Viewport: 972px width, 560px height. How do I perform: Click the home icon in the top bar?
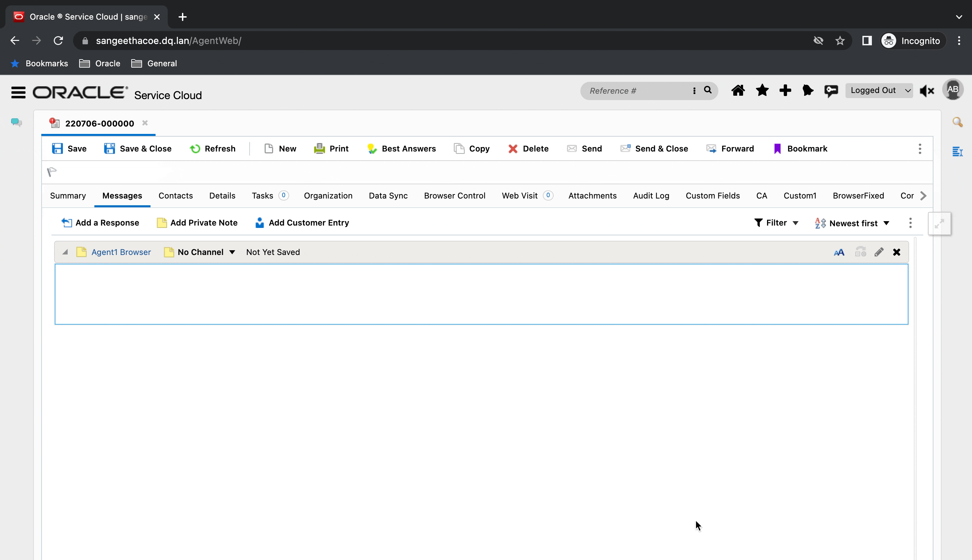point(738,90)
